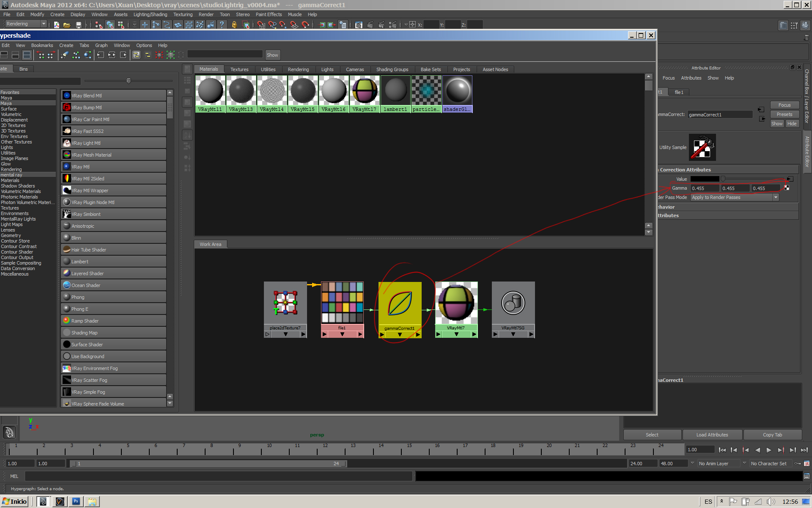Click the Value slider handle

click(x=723, y=179)
